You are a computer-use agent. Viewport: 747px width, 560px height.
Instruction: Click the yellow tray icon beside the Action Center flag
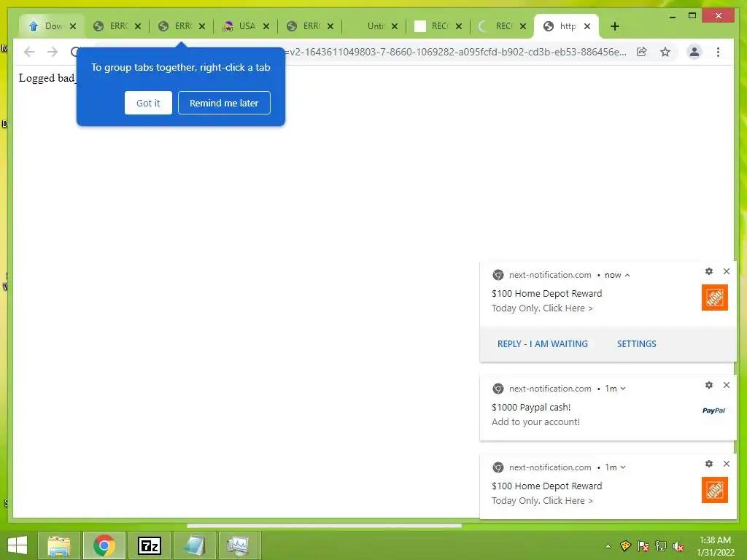(625, 546)
